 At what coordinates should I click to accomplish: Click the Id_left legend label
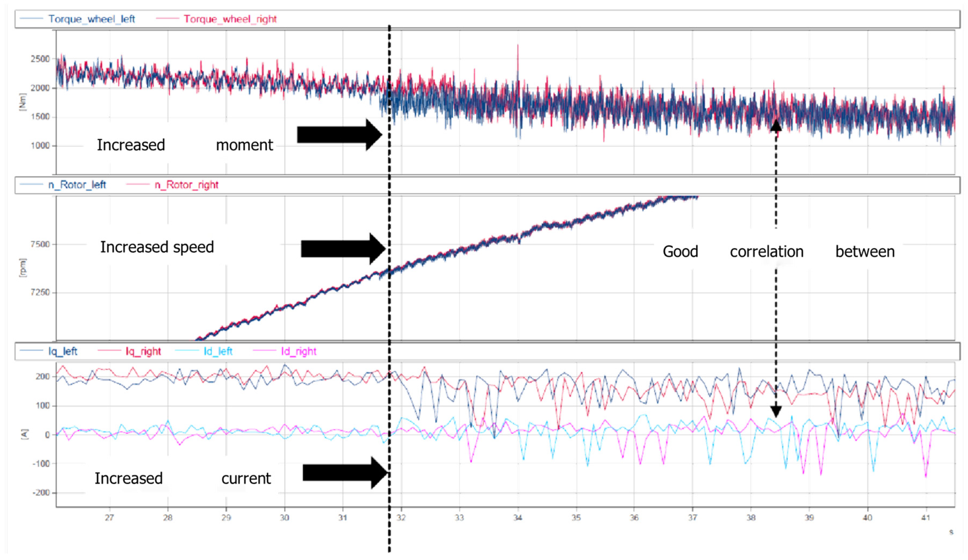pos(218,351)
